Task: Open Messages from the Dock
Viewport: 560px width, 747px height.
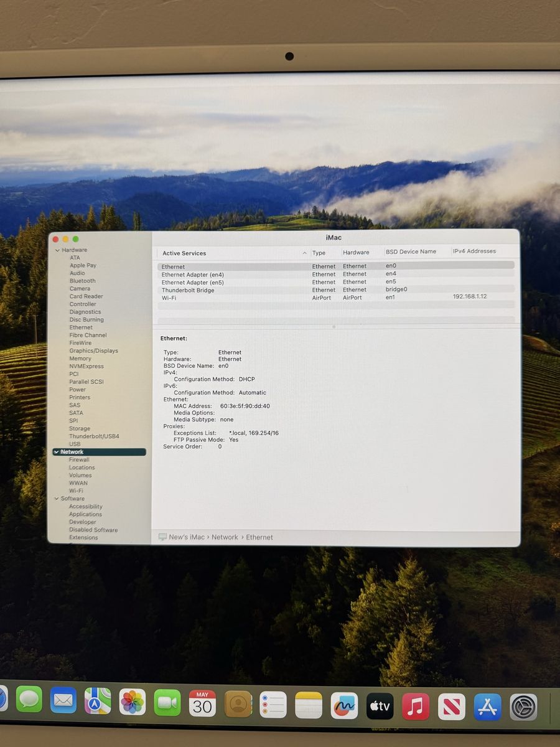Action: tap(29, 699)
